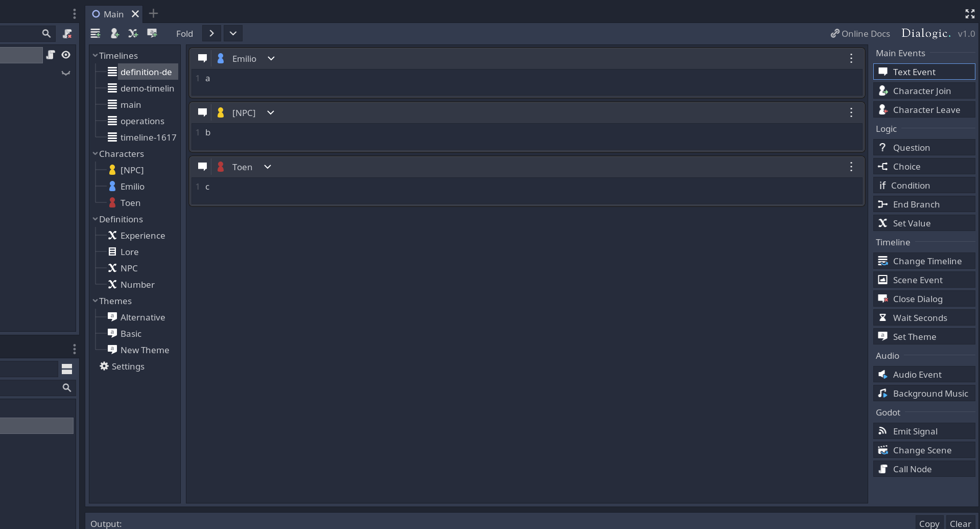This screenshot has width=980, height=529.
Task: Collapse the Timelines tree section
Action: (x=95, y=55)
